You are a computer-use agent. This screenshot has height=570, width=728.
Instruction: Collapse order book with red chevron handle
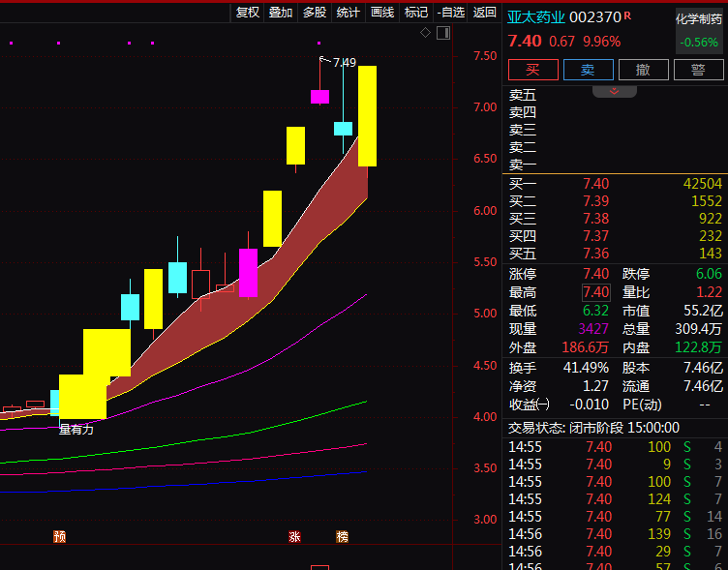click(614, 91)
